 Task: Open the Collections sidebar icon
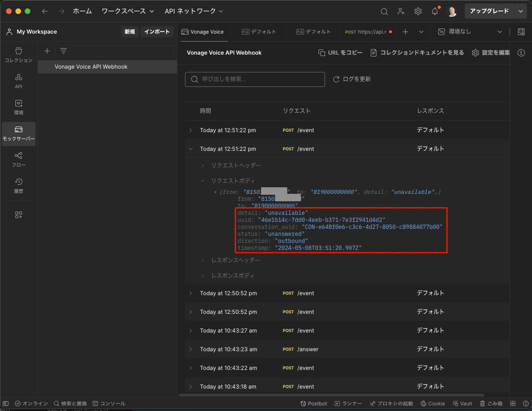19,55
